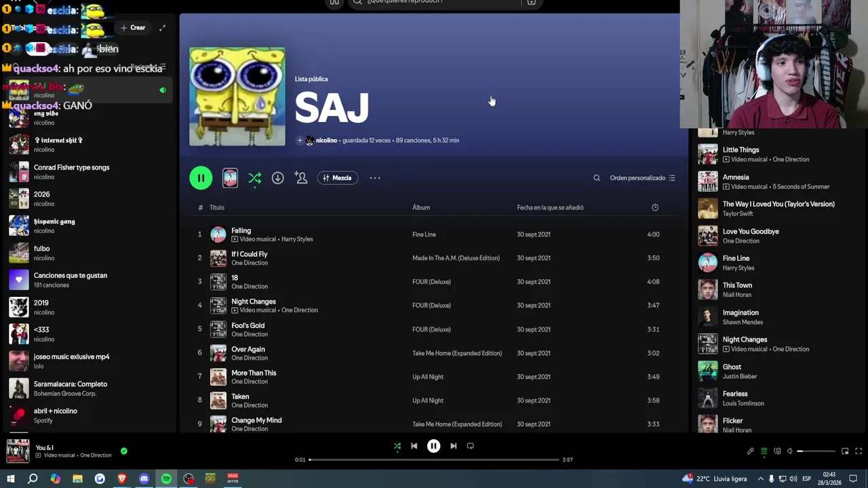Viewport: 868px width, 488px height.
Task: Seek along the song progress bar
Action: coord(434,460)
